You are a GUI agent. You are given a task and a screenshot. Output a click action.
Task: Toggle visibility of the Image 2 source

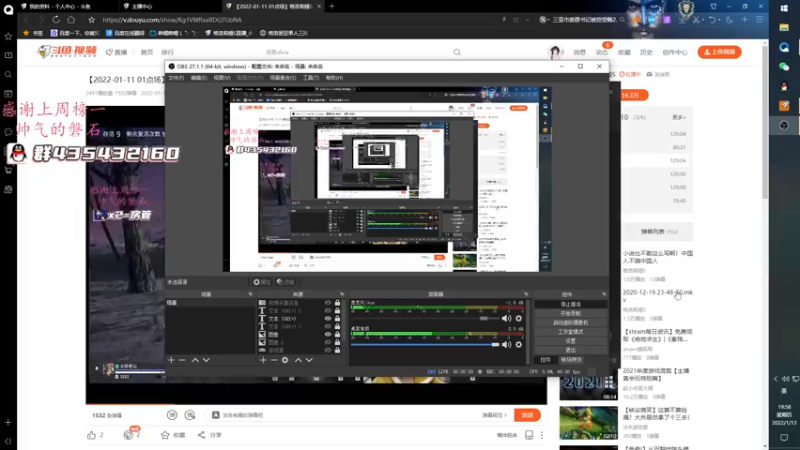pos(328,342)
